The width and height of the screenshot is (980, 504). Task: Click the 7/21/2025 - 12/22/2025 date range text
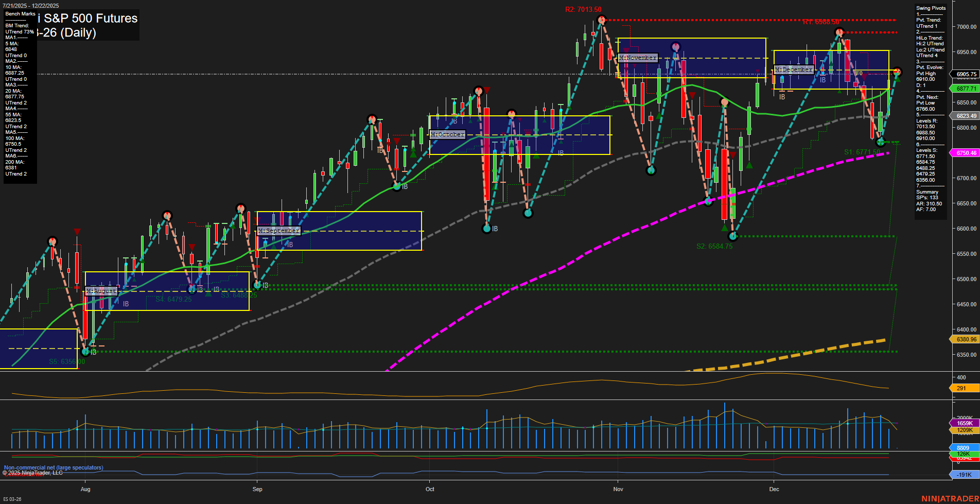click(x=31, y=4)
